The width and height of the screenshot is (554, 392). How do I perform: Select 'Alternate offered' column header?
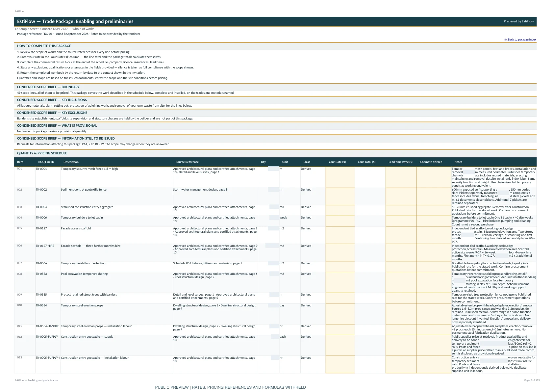pyautogui.click(x=431, y=162)
